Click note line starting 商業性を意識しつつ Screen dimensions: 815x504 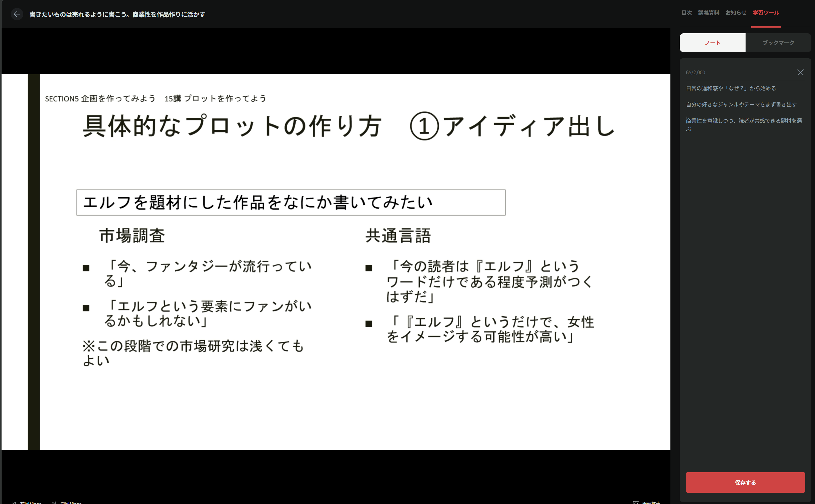click(743, 125)
